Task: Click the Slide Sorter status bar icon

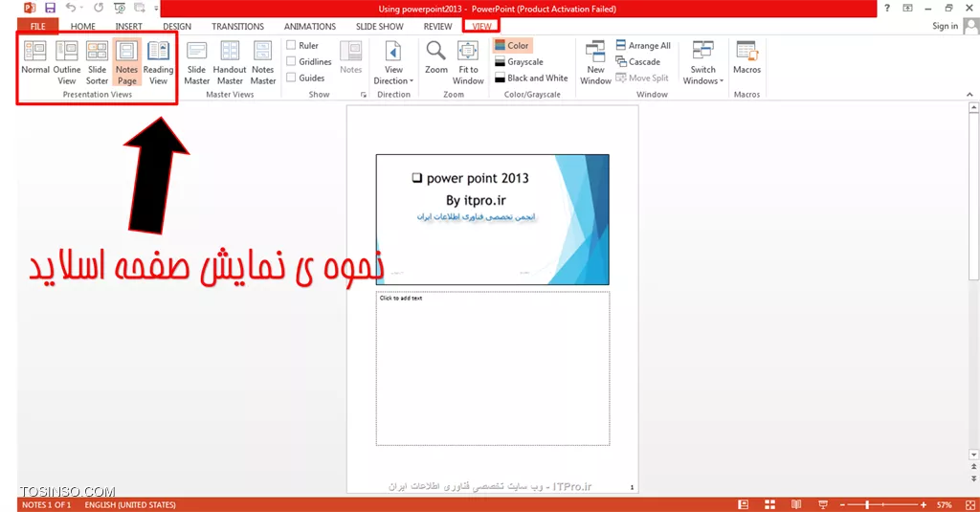Action: [770, 504]
